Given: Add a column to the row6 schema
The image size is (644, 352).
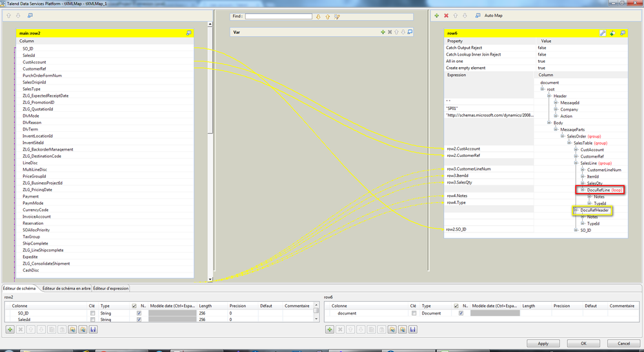Looking at the screenshot, I should tap(330, 329).
